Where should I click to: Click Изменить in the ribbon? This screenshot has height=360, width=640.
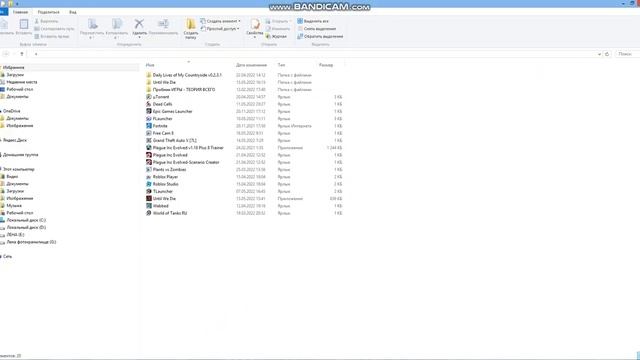point(278,29)
